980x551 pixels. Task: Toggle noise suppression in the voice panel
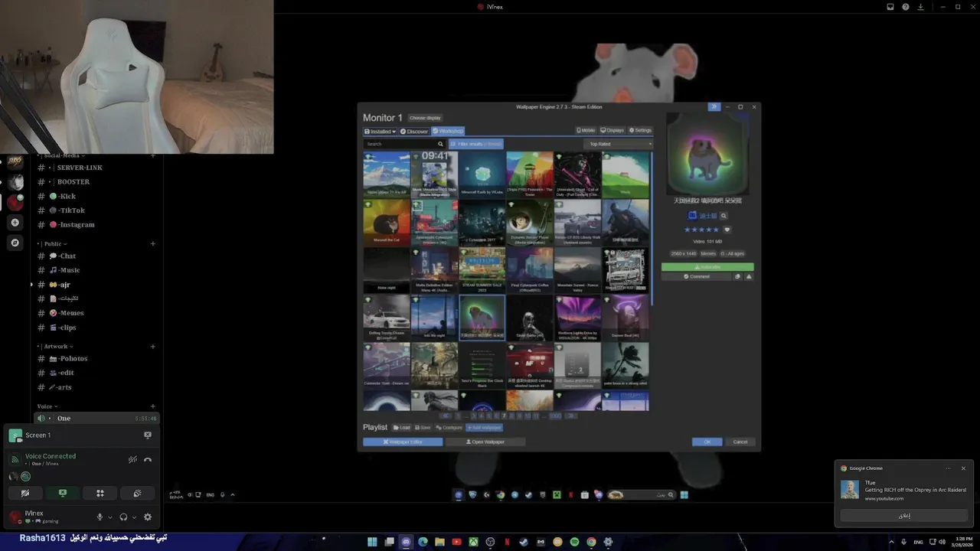pyautogui.click(x=132, y=459)
